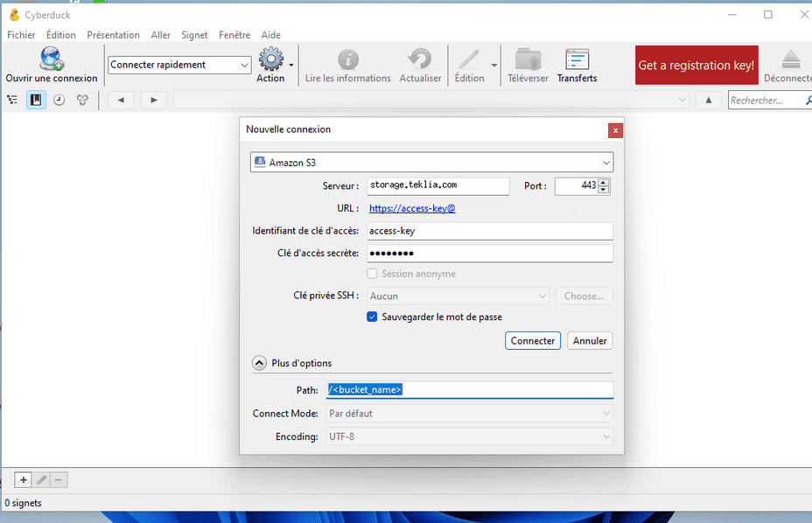
Task: Click the Bonjour view icon
Action: [x=82, y=100]
